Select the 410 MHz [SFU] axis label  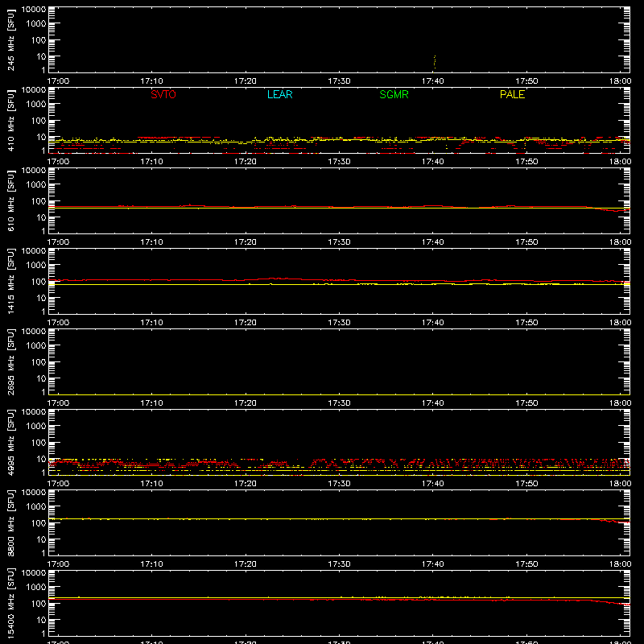(10, 120)
